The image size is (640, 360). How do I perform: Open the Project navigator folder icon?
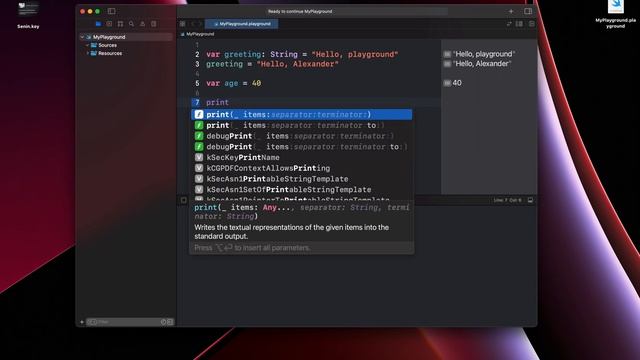click(x=98, y=24)
